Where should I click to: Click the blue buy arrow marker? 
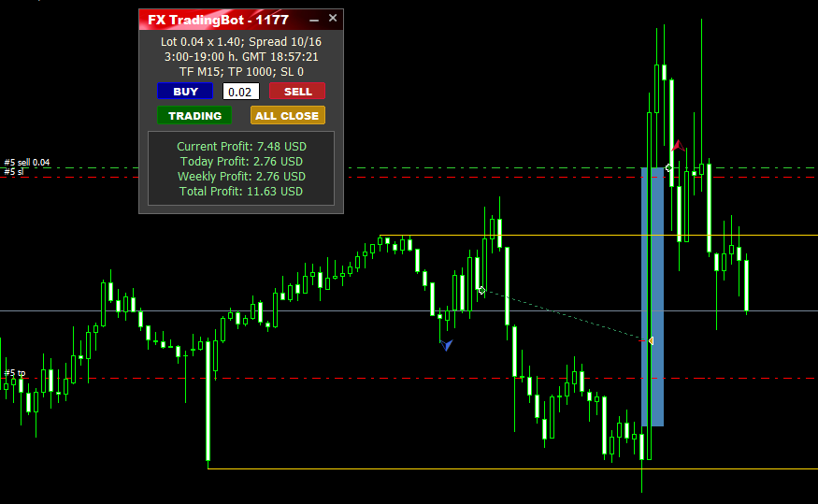[447, 345]
